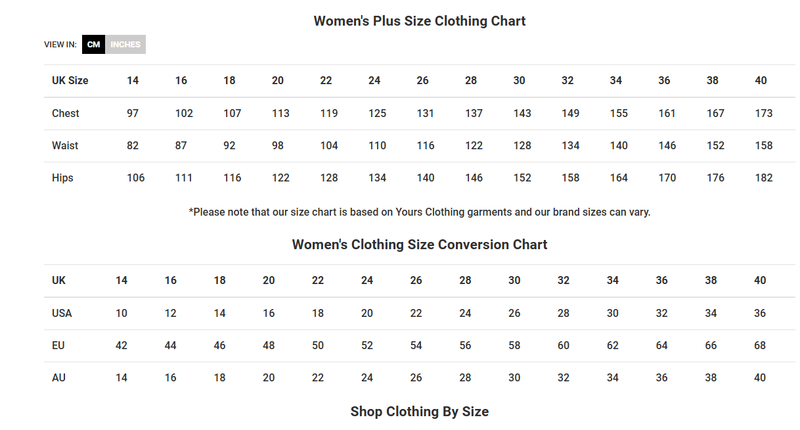
Task: Click USA size 10 value
Action: tap(121, 313)
